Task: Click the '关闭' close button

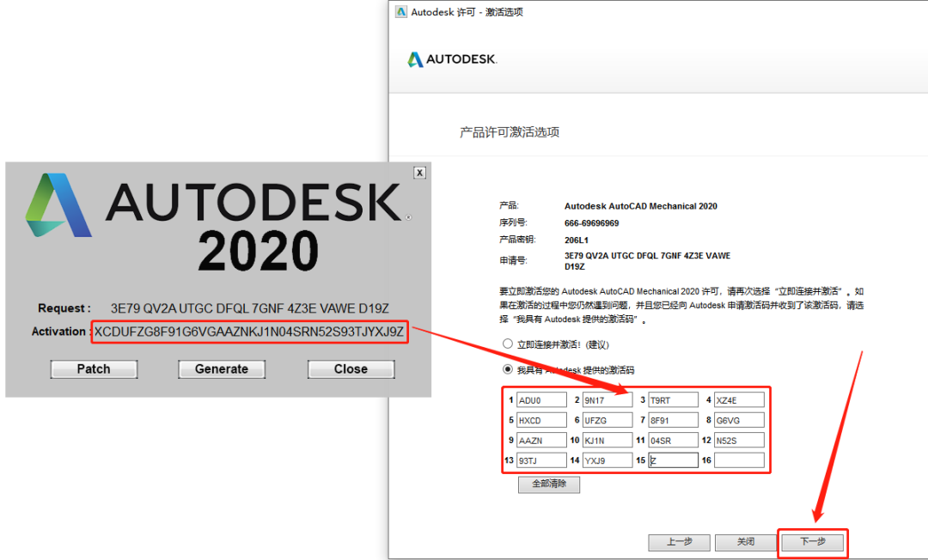Action: coord(746,542)
